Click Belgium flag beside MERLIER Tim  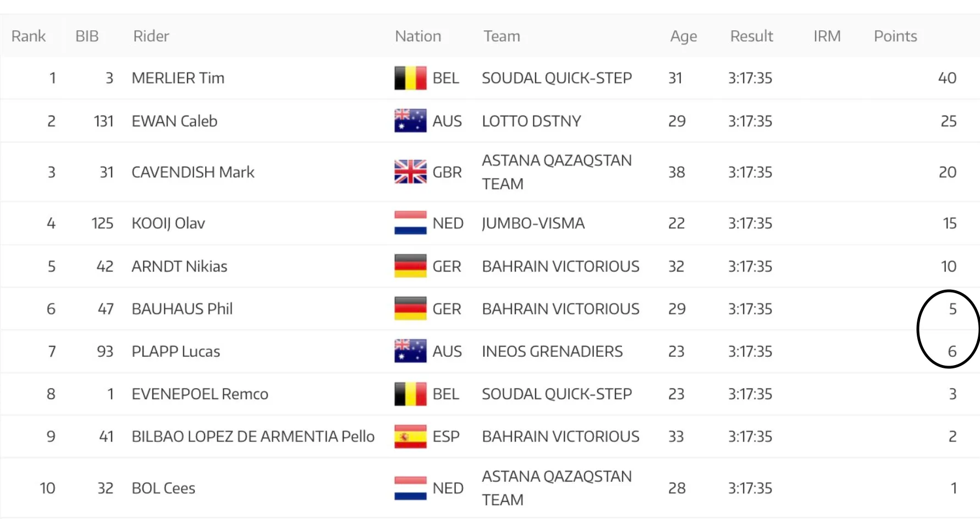point(410,78)
